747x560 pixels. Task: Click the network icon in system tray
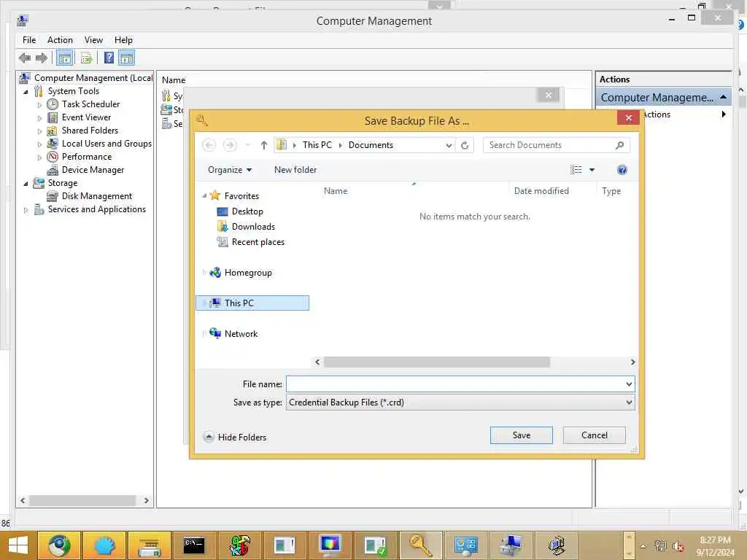click(660, 546)
